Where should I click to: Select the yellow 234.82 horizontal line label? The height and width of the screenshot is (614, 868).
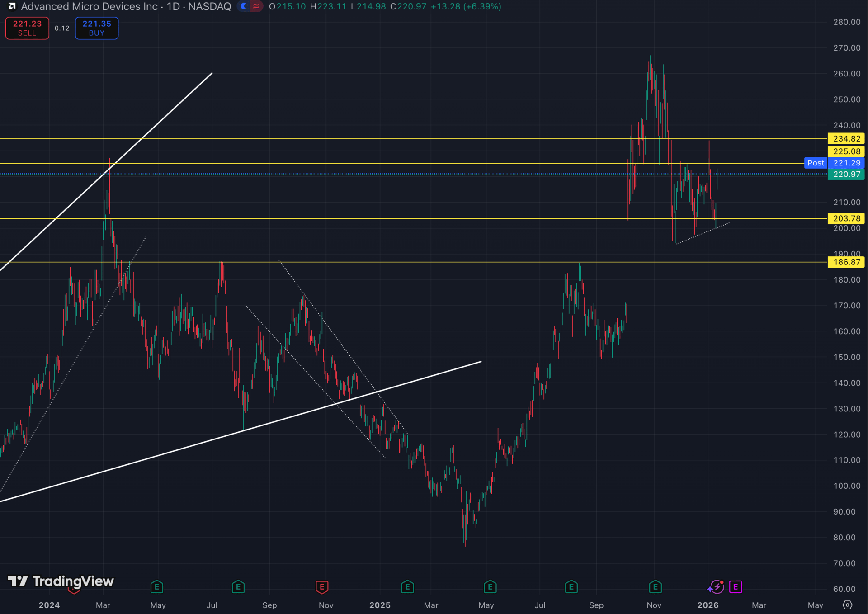[x=846, y=139]
